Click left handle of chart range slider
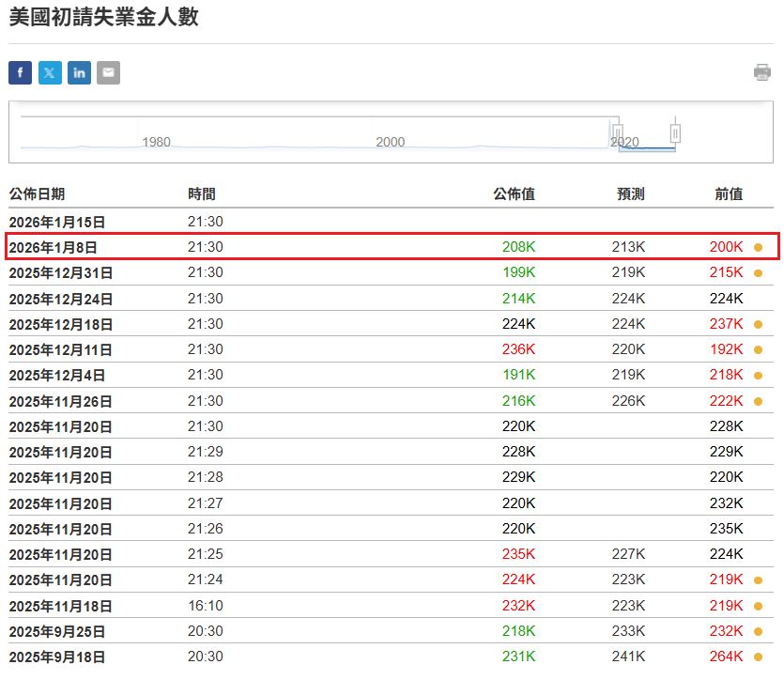Viewport: 784px width, 680px height. click(618, 132)
